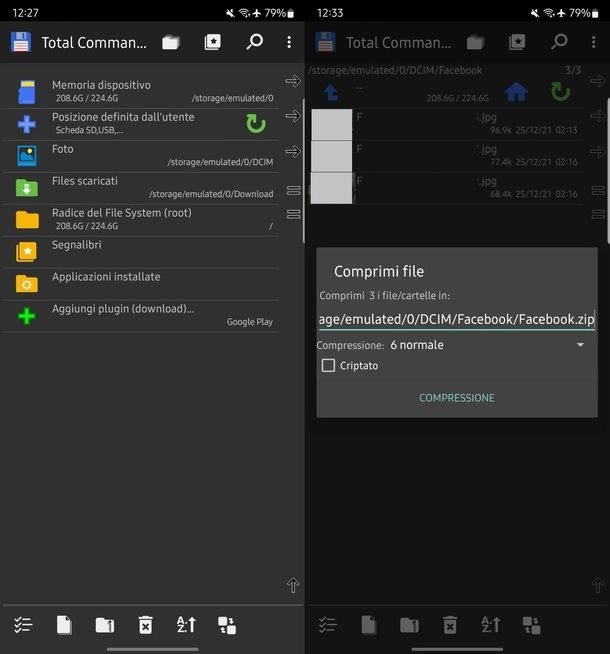The image size is (610, 654).
Task: Tap the dimmed three-dot menu on right screen
Action: click(594, 42)
